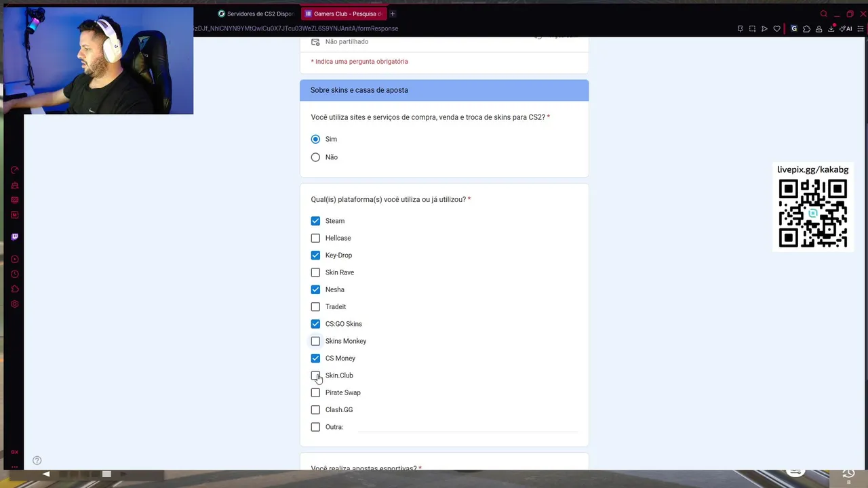The image size is (868, 488).
Task: Uncheck the Nesha checkbox
Action: pos(315,289)
